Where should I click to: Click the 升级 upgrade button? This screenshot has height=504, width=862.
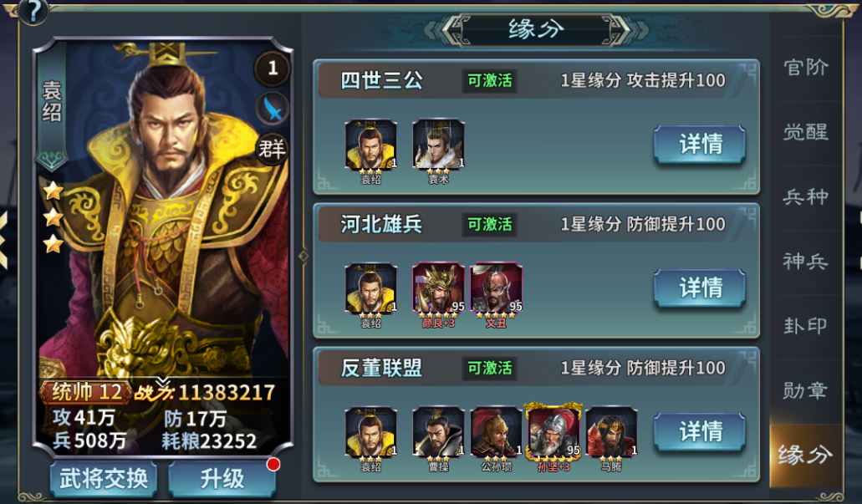coord(222,479)
